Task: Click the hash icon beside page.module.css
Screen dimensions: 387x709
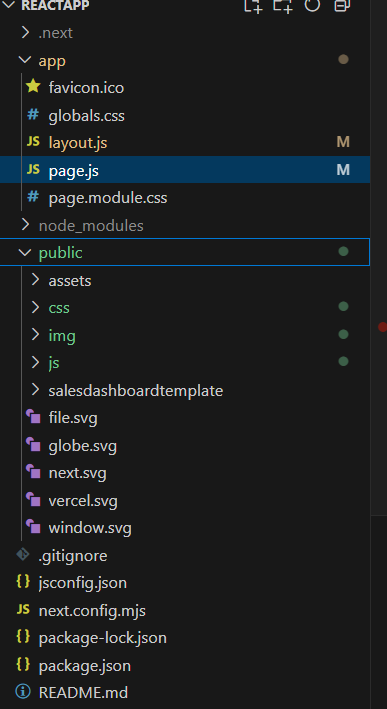Action: [33, 197]
